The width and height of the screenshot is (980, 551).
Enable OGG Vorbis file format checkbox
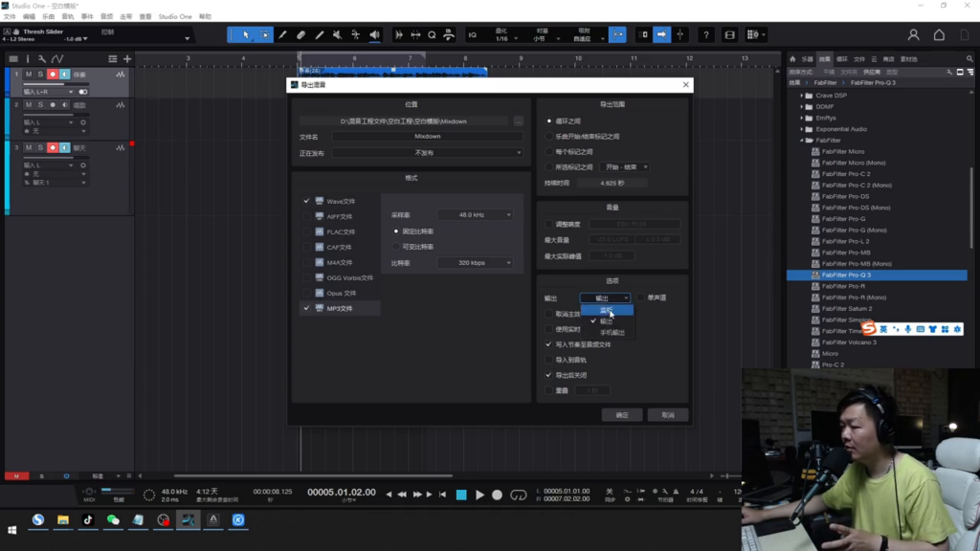306,277
